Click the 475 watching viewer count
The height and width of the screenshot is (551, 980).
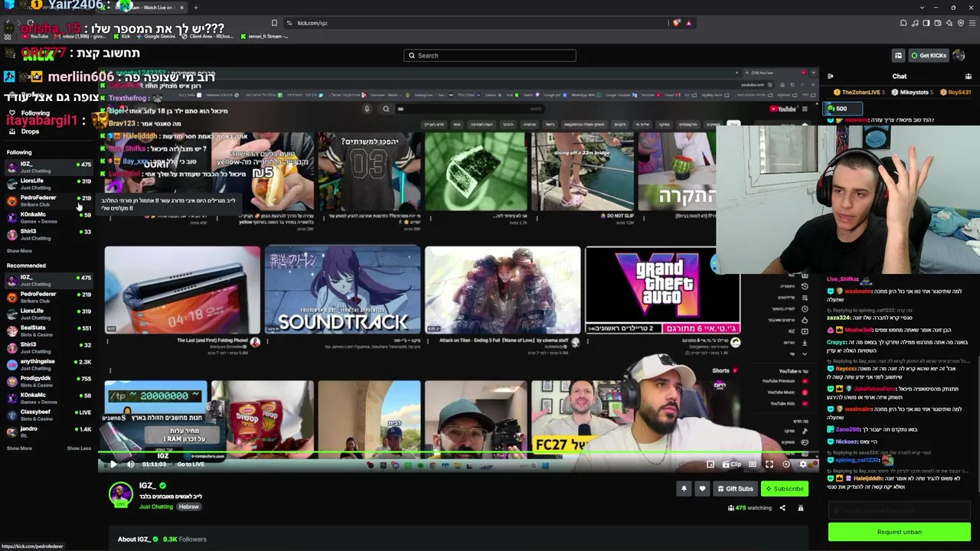[x=750, y=508]
